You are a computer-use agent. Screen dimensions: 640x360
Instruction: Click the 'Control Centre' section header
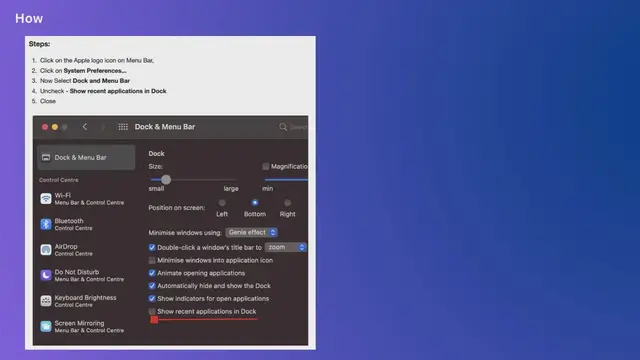(x=59, y=180)
